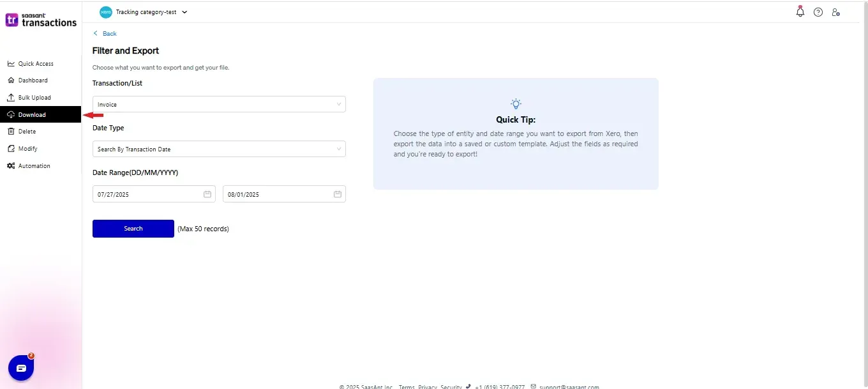Open the Transaction/List dropdown showing Invoice

tap(219, 104)
